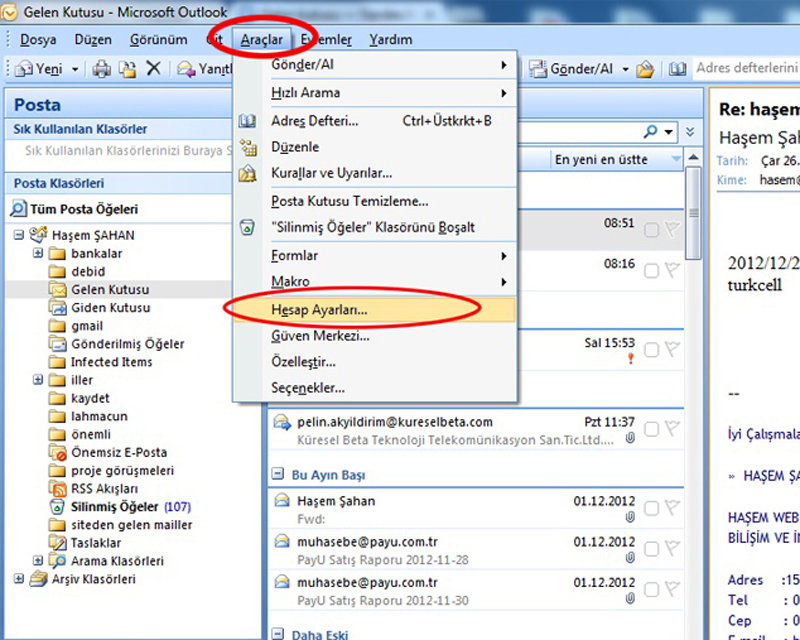Viewport: 800px width, 640px height.
Task: Click the message list scrollbar thumb
Action: point(693,212)
